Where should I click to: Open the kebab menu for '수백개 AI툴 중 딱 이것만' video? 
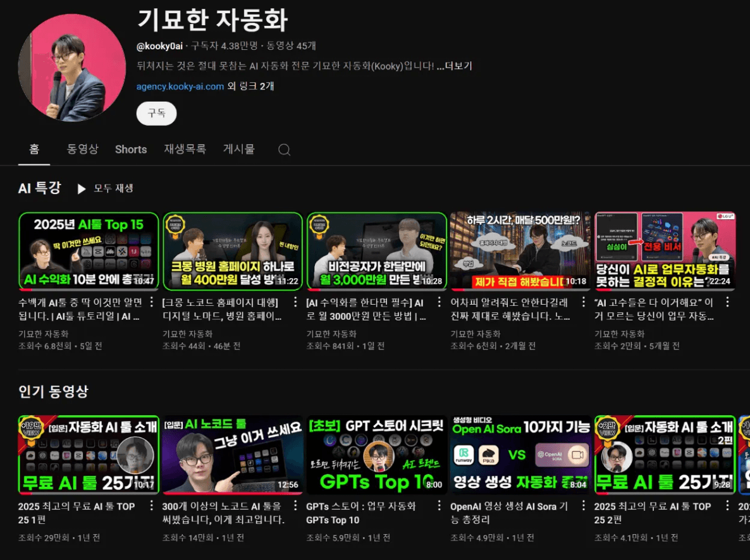(x=152, y=302)
